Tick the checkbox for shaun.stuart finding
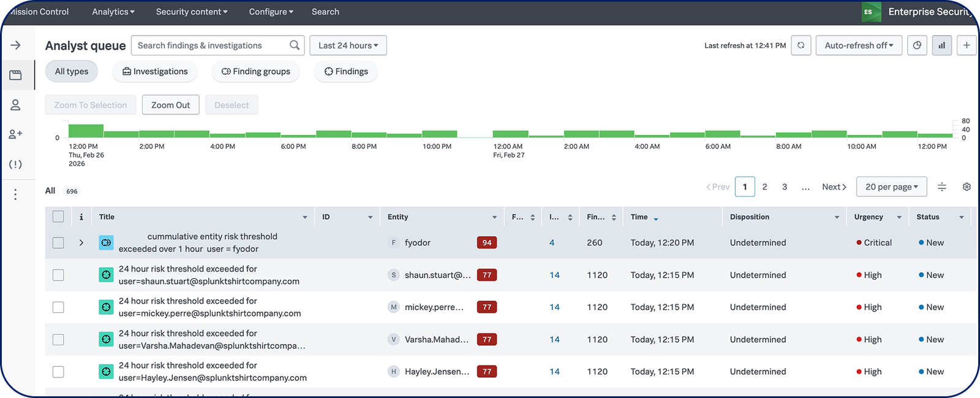This screenshot has width=980, height=398. (x=58, y=275)
